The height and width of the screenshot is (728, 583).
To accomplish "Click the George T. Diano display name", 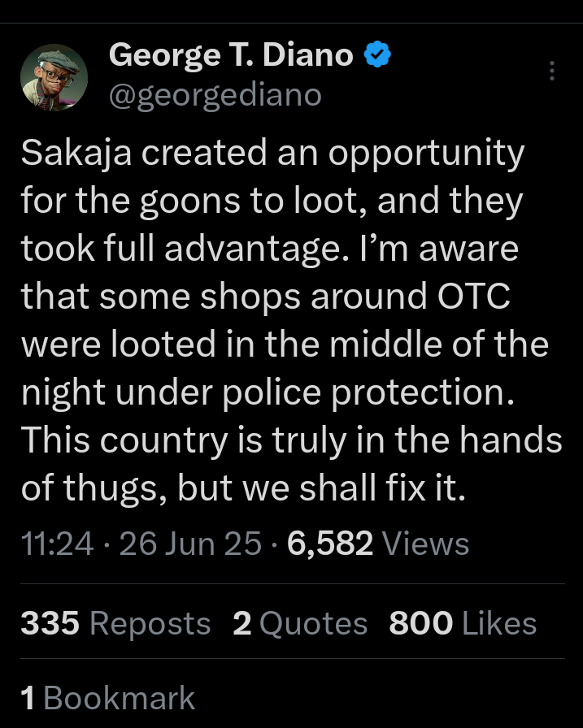I will coord(231,55).
